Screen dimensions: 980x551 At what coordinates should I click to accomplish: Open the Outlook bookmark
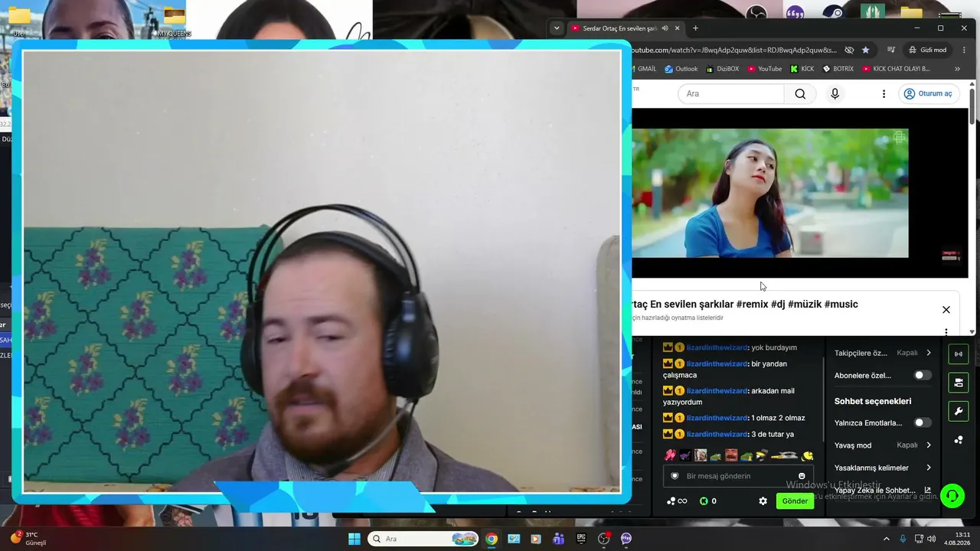click(681, 69)
